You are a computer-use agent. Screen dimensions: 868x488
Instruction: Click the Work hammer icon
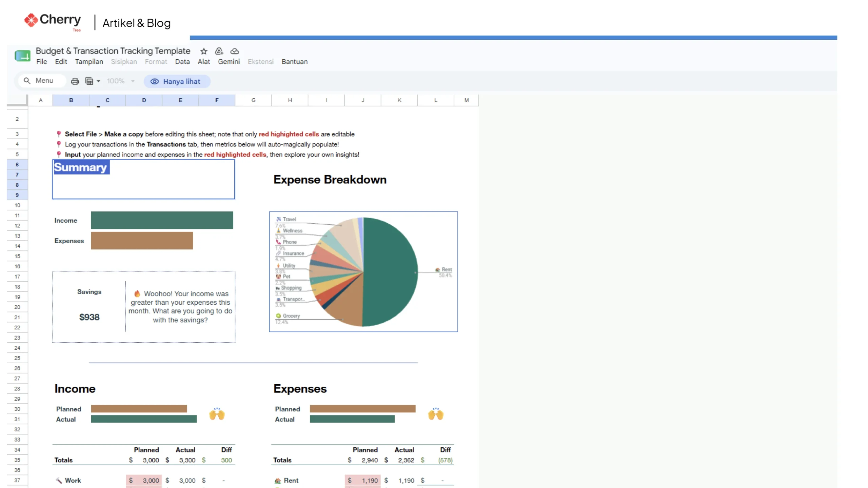59,481
